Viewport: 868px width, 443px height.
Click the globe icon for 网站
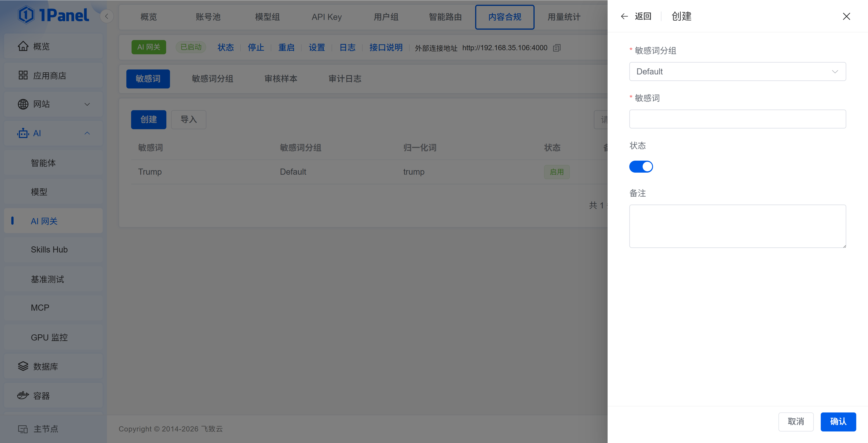pos(23,104)
